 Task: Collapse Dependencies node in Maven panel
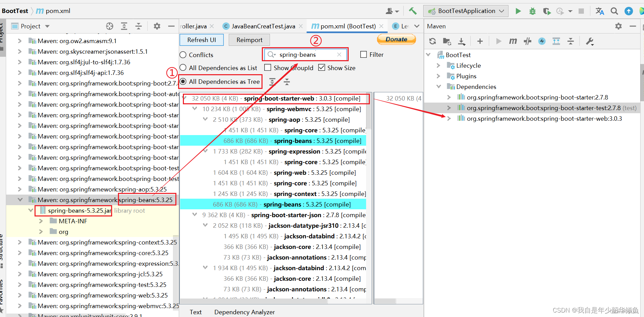pyautogui.click(x=439, y=87)
